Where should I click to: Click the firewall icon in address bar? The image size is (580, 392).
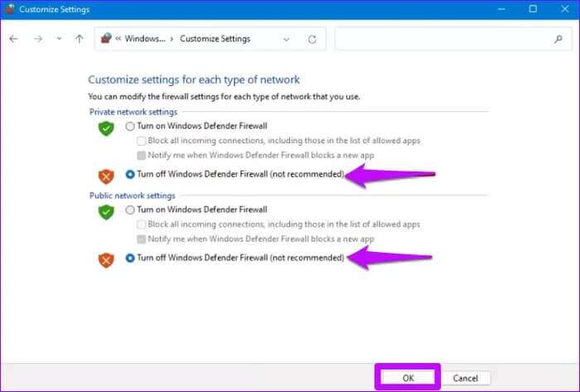click(x=106, y=38)
